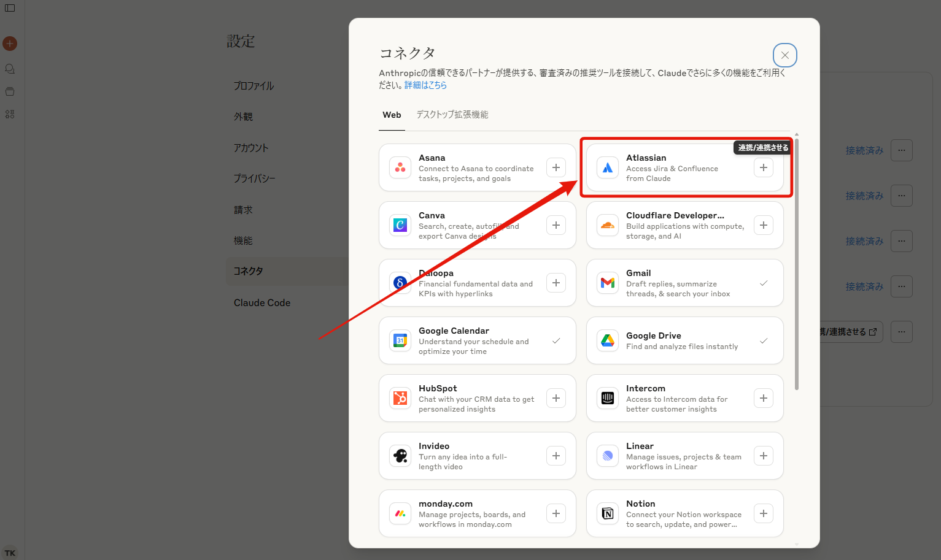
Task: Add the Intercom connector
Action: point(764,398)
